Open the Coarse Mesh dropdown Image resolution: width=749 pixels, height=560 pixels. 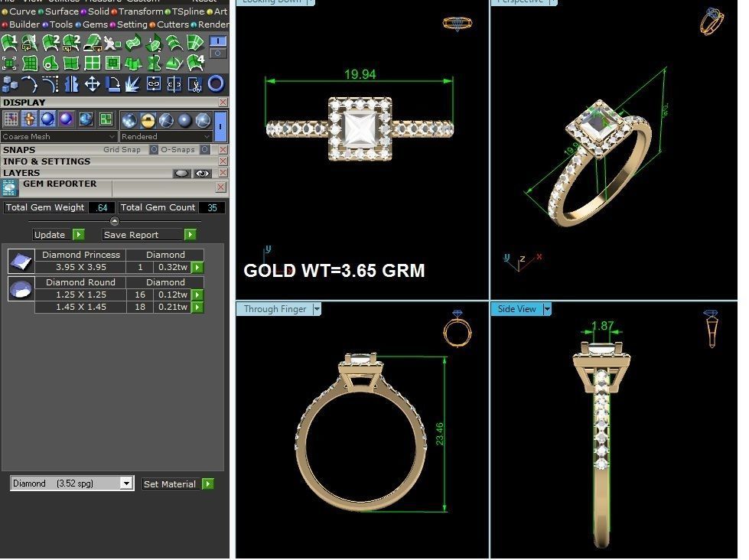point(59,137)
